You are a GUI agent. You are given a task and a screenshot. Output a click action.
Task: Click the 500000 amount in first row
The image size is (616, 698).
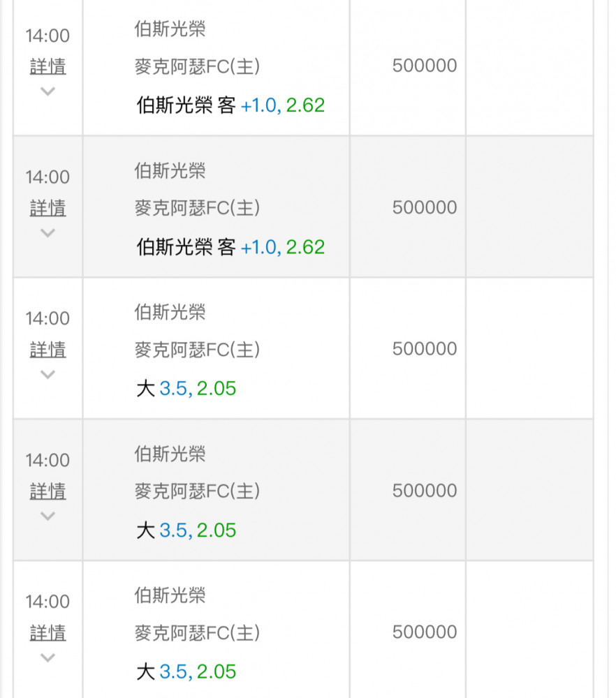(x=425, y=66)
